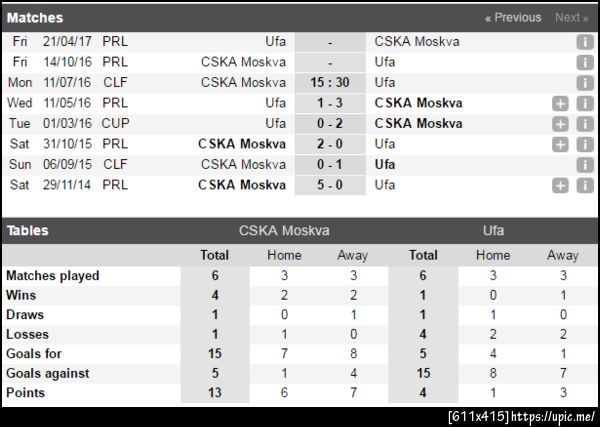Image resolution: width=600 pixels, height=427 pixels.
Task: Go to Previous matches page
Action: [513, 17]
